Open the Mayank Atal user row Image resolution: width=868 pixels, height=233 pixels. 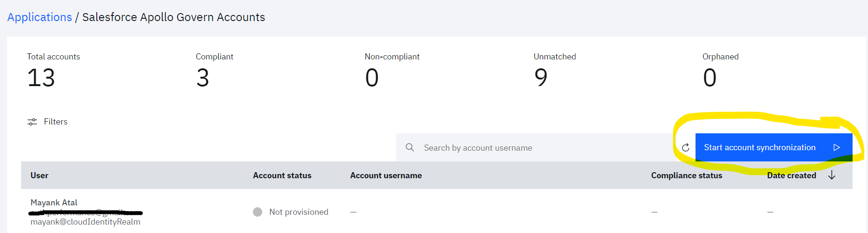(437, 211)
